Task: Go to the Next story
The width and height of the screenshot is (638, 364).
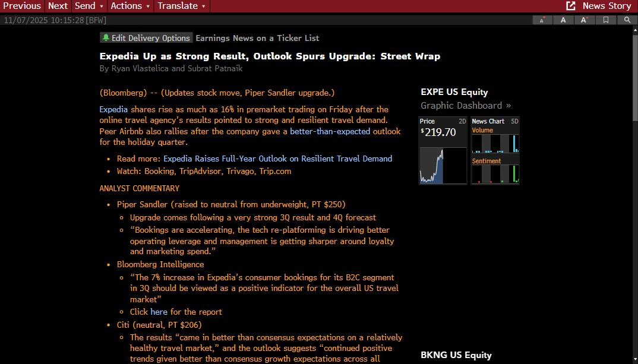Action: coord(58,6)
